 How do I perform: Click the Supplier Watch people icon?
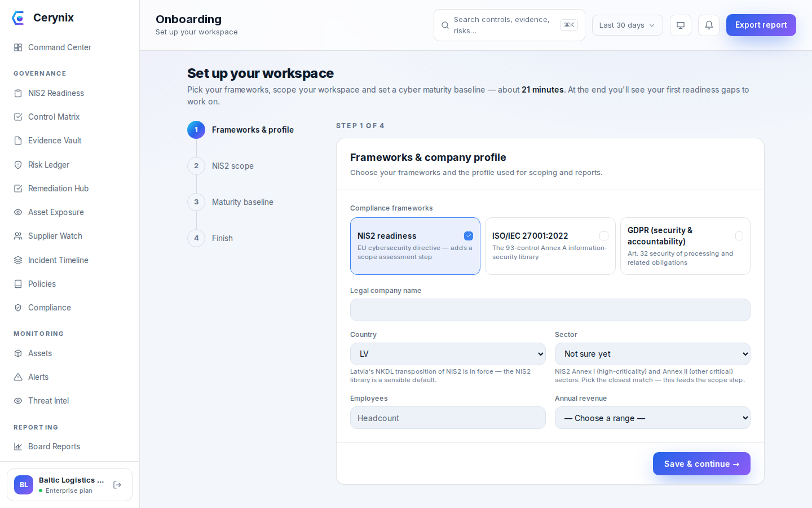point(18,236)
